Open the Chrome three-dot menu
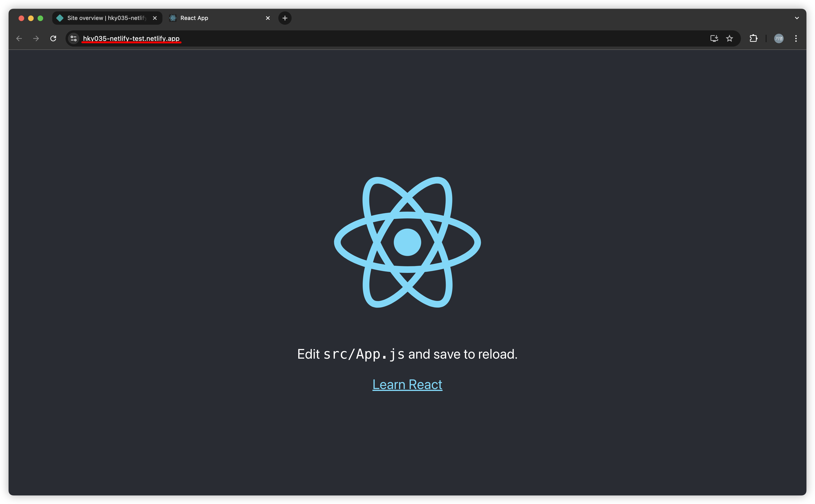Screen dimensions: 815x504 796,39
